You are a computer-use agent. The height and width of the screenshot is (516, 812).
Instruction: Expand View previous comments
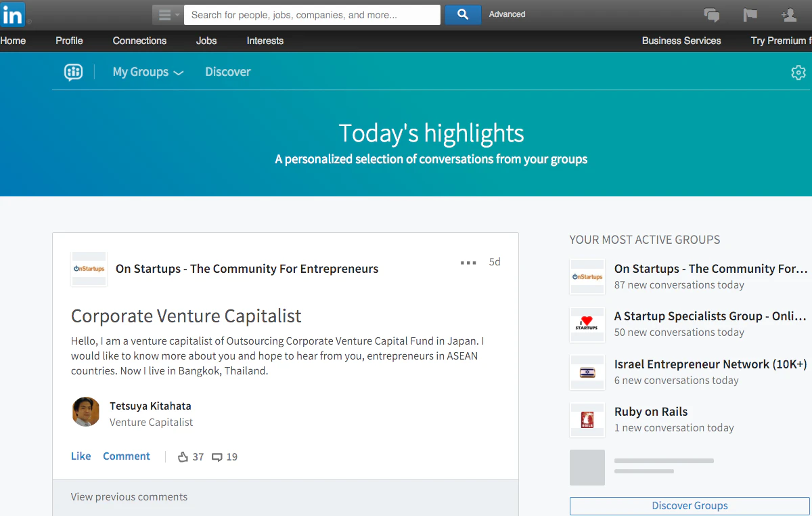(129, 497)
